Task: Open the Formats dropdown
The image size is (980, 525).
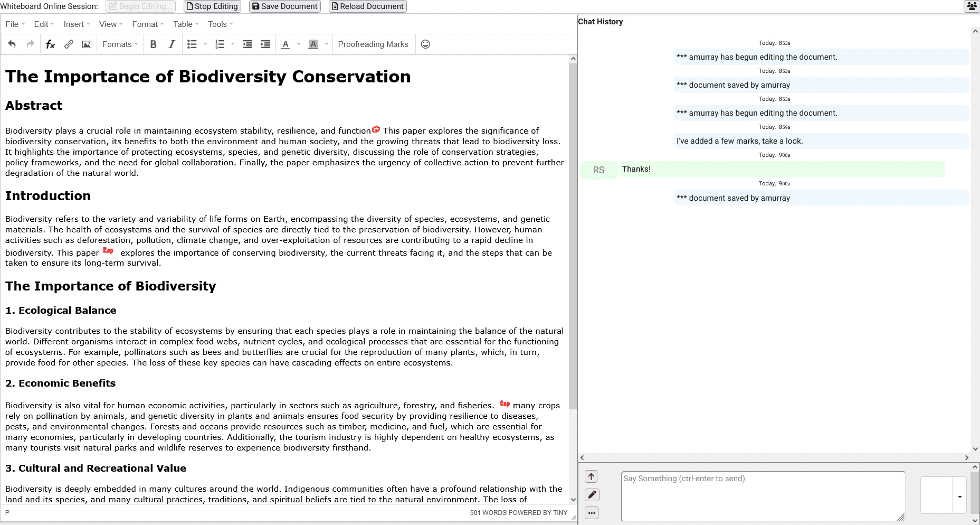Action: pyautogui.click(x=120, y=44)
